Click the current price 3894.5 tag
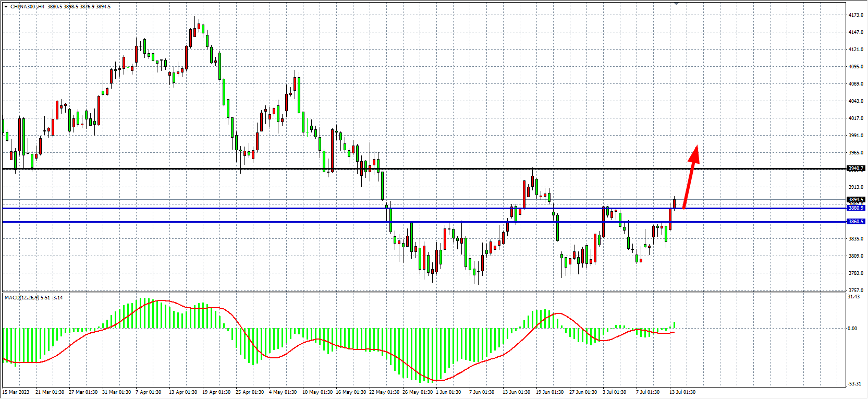The height and width of the screenshot is (399, 868). (x=855, y=200)
